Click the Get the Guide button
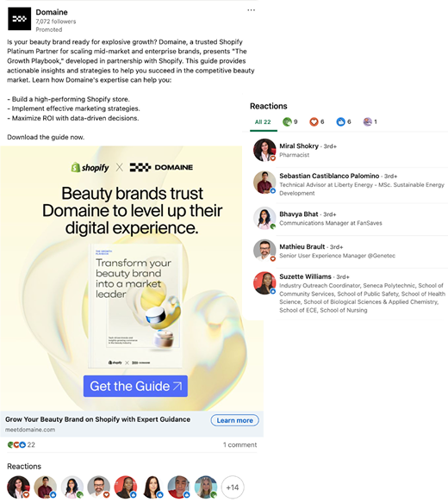Image resolution: width=448 pixels, height=502 pixels. 135,386
